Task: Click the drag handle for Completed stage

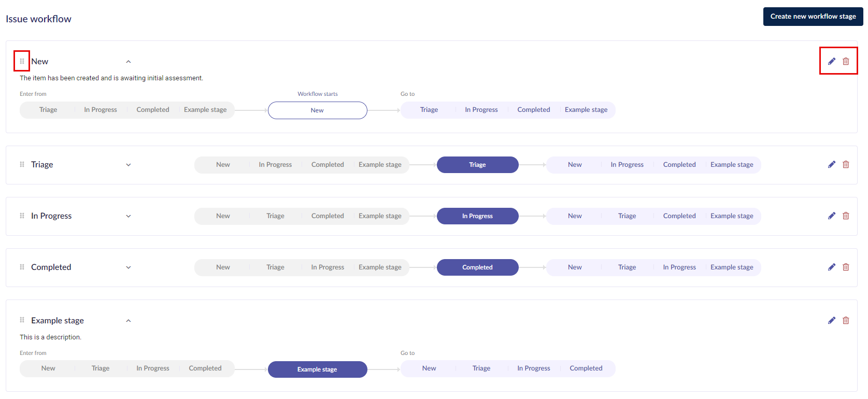Action: coord(22,267)
